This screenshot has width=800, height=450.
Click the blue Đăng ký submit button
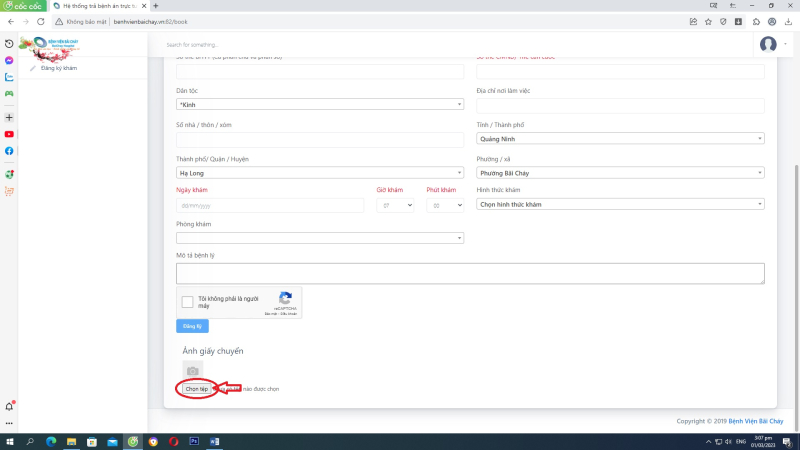(192, 326)
